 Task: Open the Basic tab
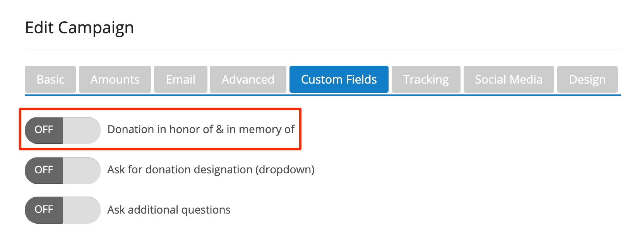point(50,79)
